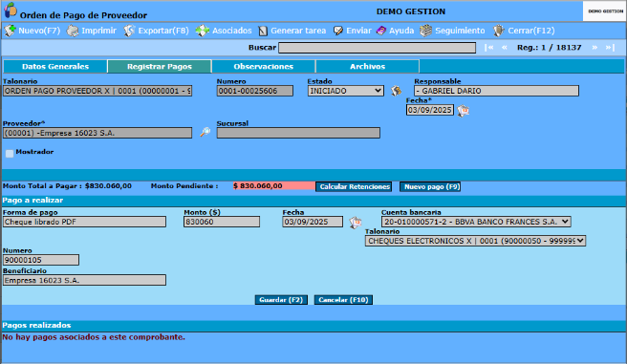
Task: Click the Guardar (F2) button
Action: pos(281,300)
